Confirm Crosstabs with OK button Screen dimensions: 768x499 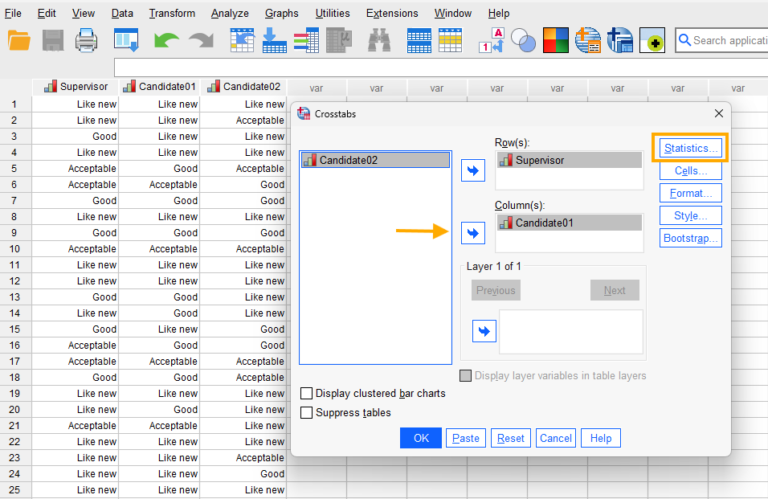[421, 438]
